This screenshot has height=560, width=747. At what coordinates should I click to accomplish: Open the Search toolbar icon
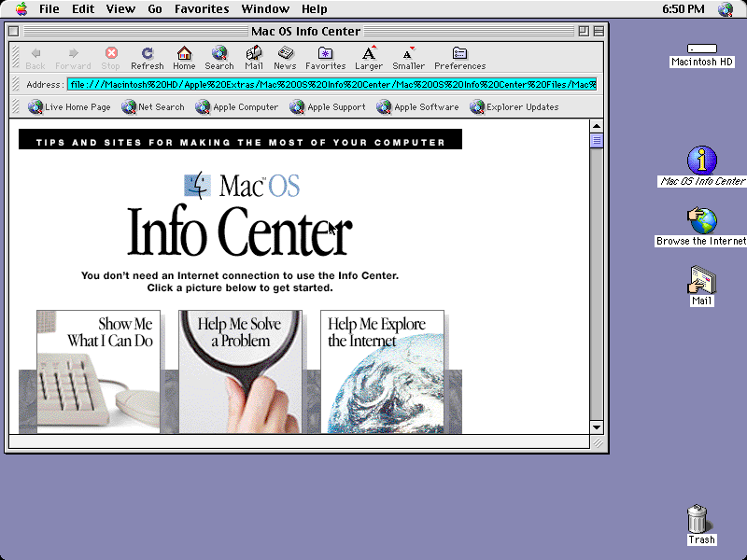click(219, 58)
